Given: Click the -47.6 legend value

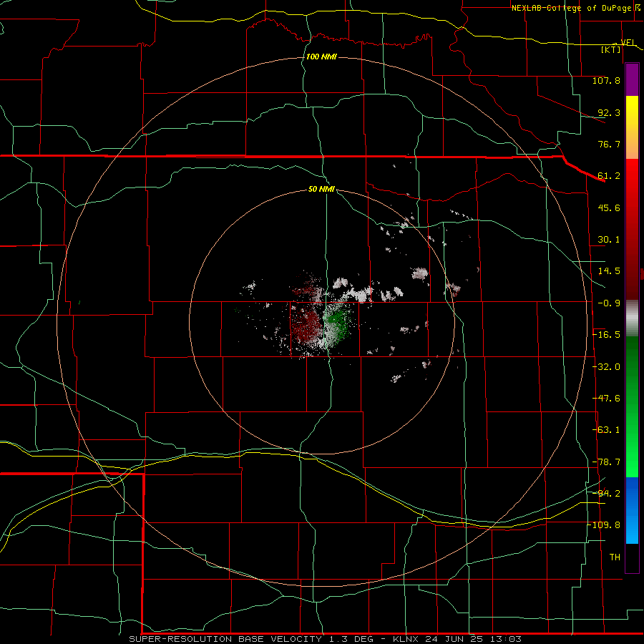Looking at the screenshot, I should 606,399.
